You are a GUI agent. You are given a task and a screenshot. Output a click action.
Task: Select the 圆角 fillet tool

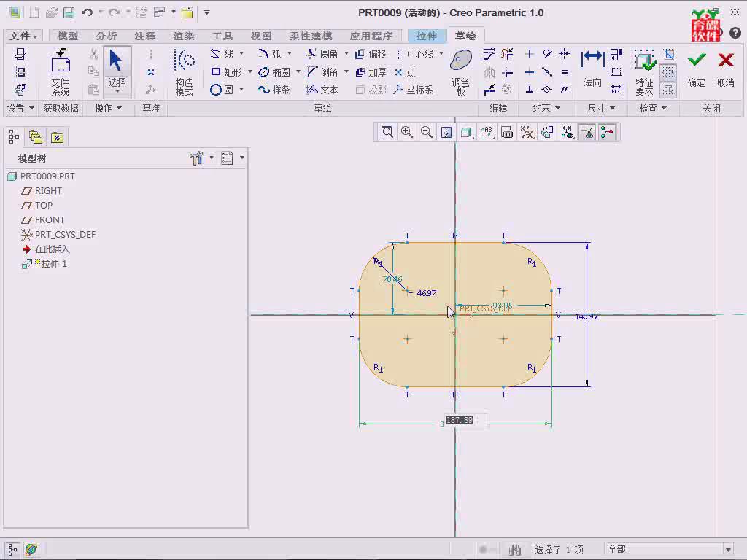coord(322,54)
